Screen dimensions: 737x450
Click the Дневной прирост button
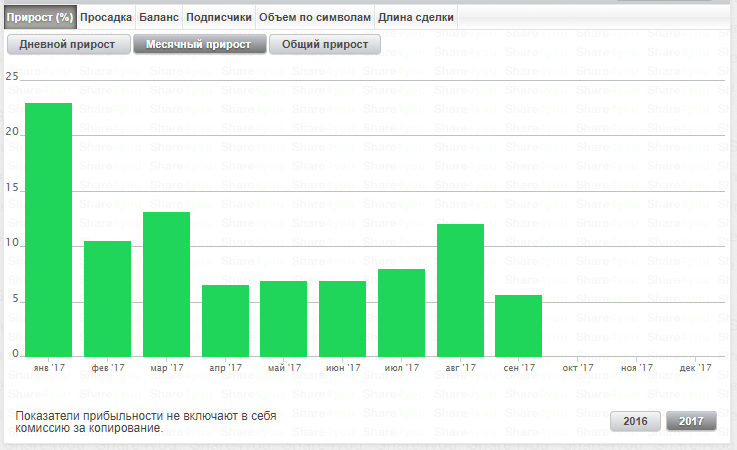[x=67, y=45]
